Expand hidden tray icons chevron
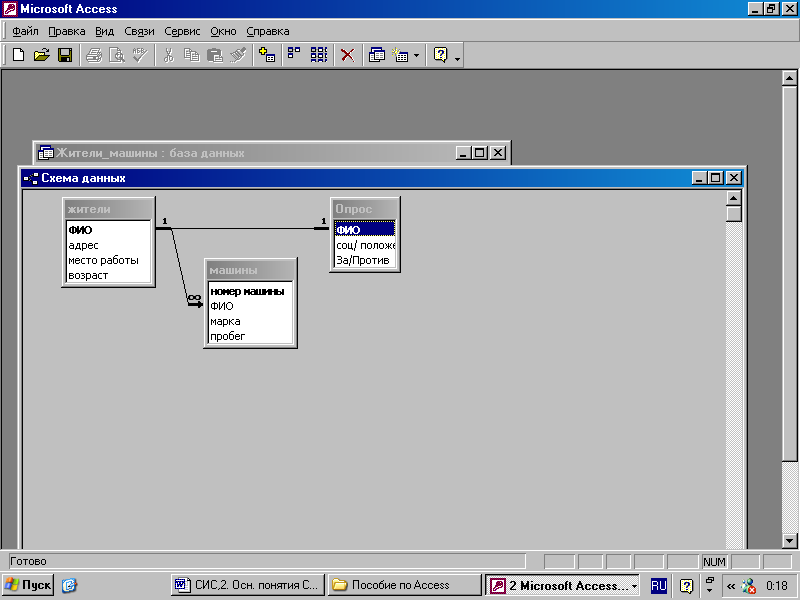The image size is (800, 600). 731,586
